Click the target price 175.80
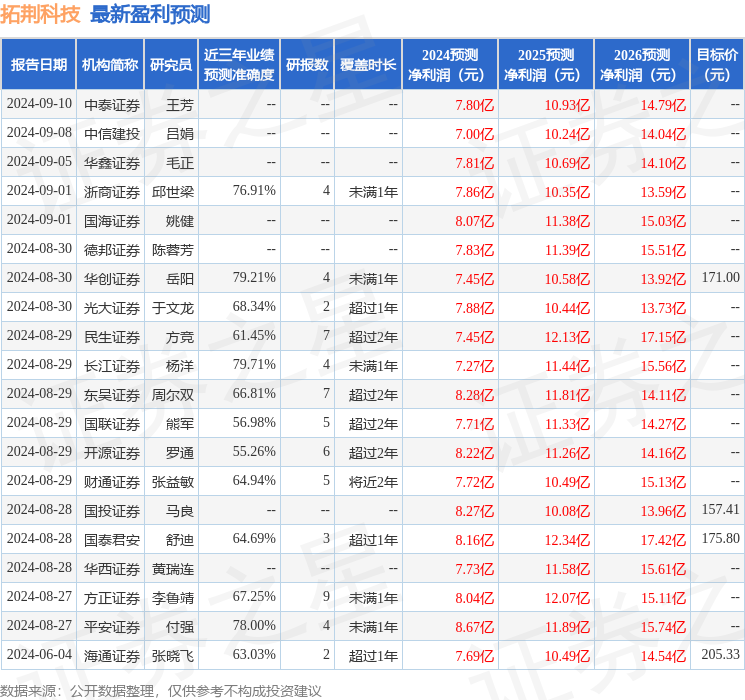 pyautogui.click(x=721, y=538)
